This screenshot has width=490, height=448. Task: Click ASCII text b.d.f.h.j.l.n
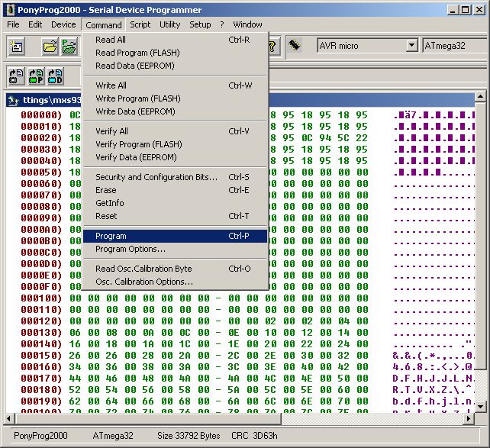click(434, 401)
